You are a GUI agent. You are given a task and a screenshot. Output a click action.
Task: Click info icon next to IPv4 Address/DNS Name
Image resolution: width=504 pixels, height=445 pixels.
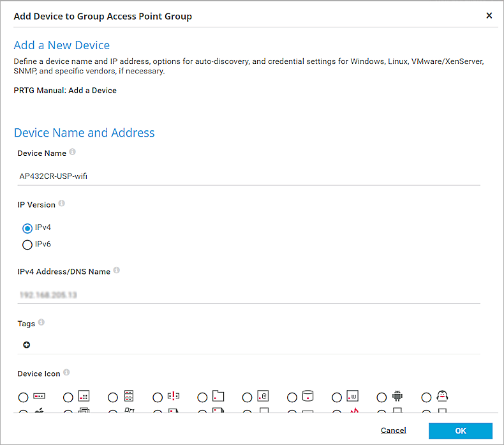coord(117,271)
